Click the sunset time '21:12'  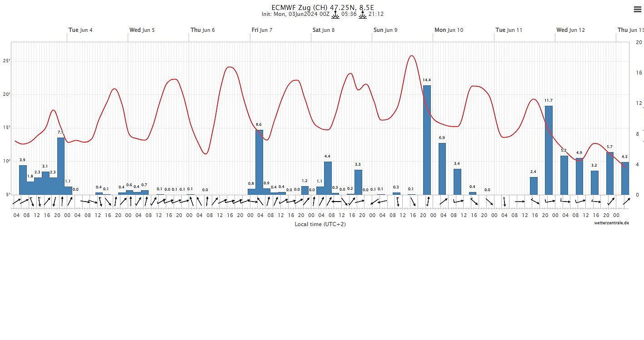(376, 14)
